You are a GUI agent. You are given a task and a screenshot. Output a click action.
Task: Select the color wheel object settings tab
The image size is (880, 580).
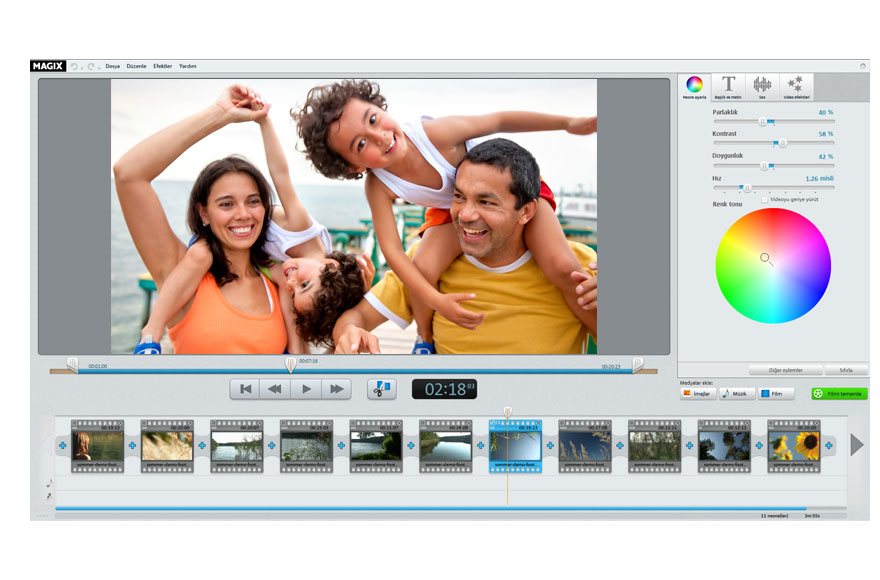[x=694, y=87]
